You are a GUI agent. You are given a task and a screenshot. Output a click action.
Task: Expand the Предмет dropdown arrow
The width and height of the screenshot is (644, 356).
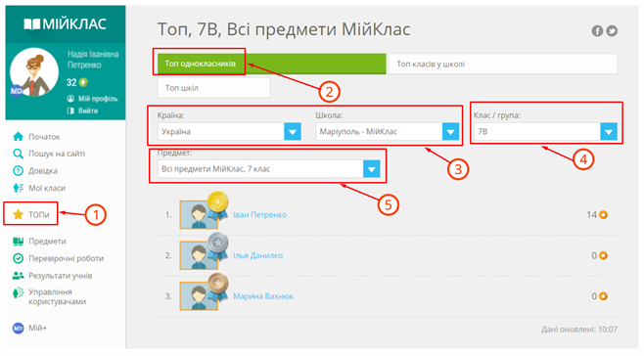coord(372,169)
